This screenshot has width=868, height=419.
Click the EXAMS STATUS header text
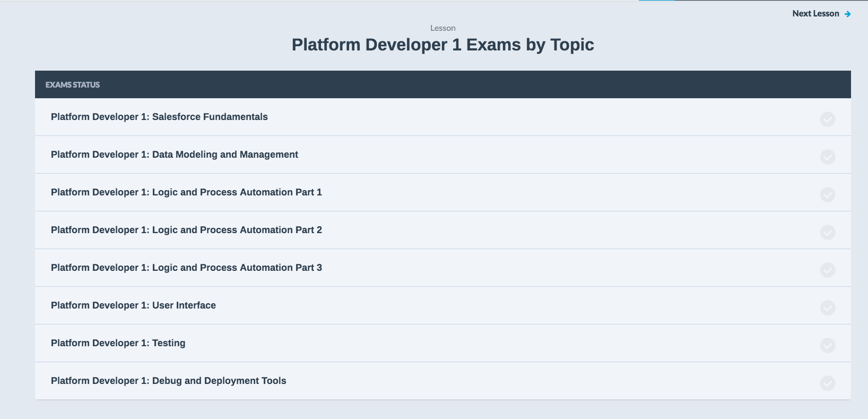73,85
